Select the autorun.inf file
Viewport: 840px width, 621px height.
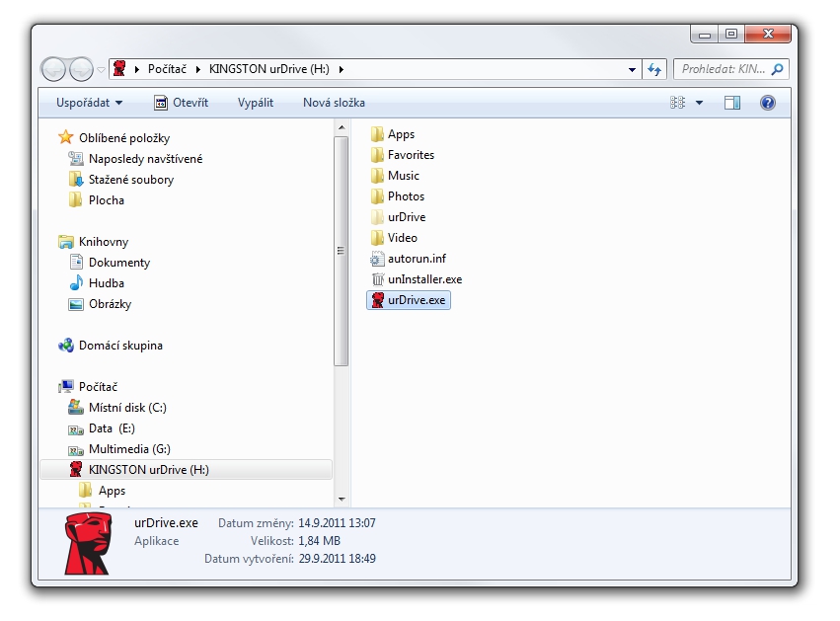pyautogui.click(x=409, y=259)
